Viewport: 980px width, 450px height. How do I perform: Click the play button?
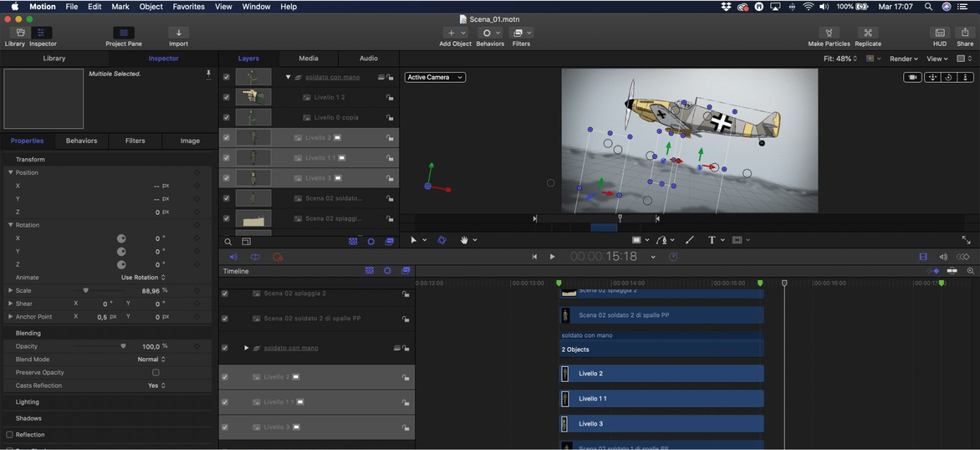pos(552,257)
